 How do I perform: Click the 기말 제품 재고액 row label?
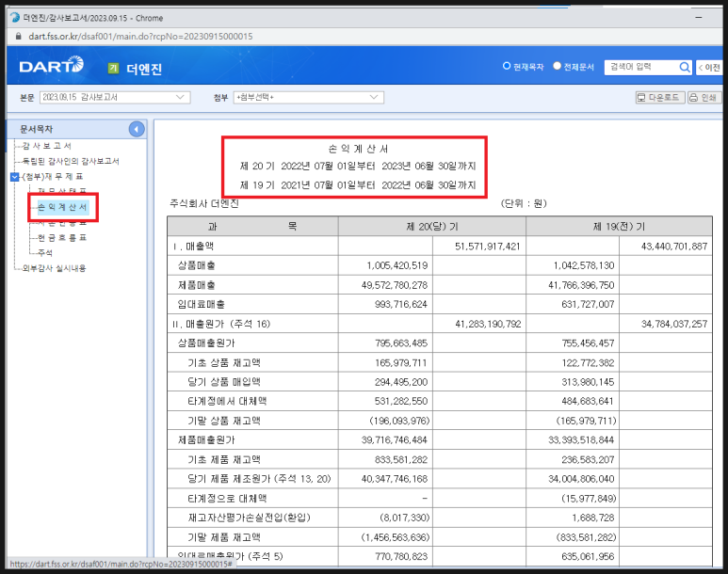[x=224, y=537]
